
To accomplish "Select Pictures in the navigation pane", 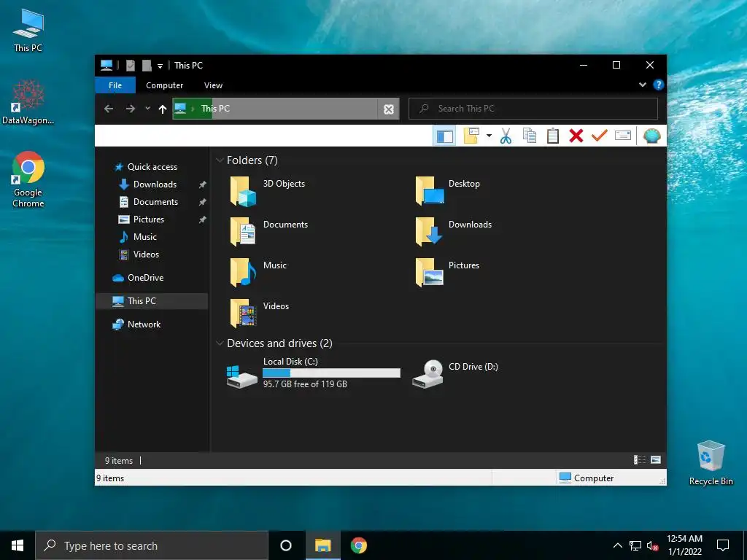I will point(149,219).
